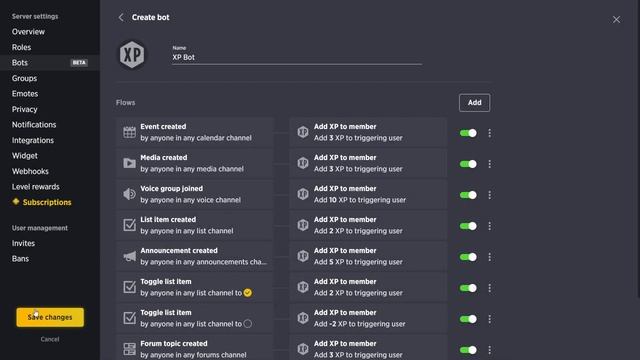Click Cancel below Save changes
Screen dimensions: 640x360
coord(50,339)
